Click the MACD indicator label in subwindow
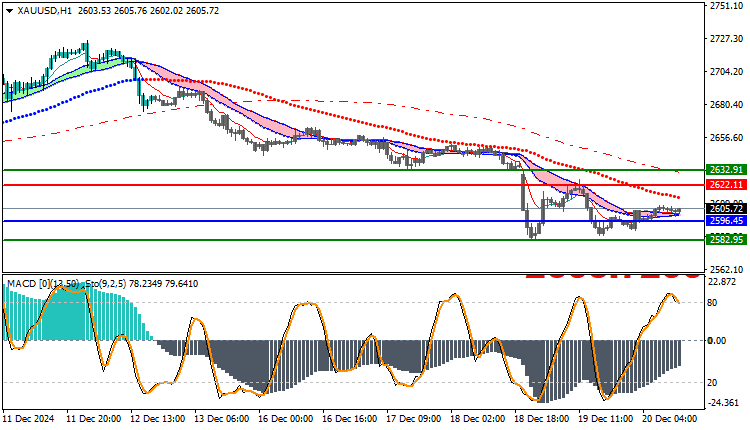750x430 pixels. 43,284
